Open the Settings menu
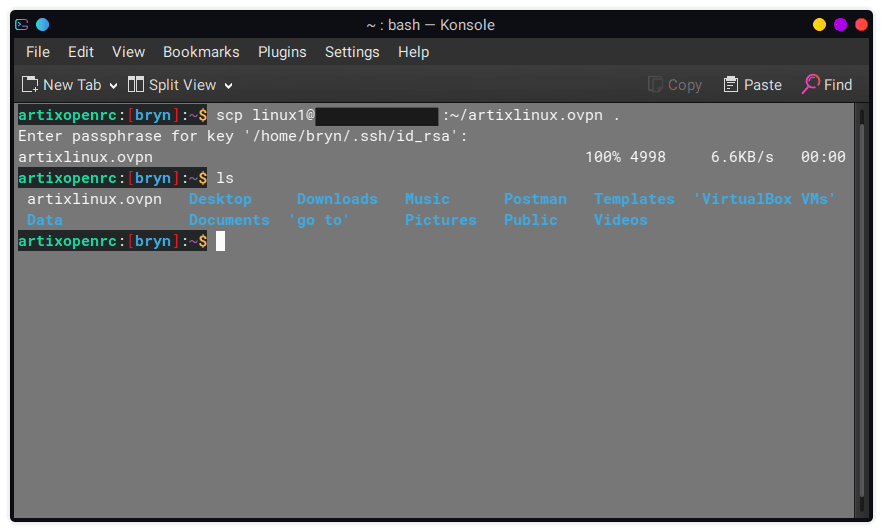The width and height of the screenshot is (883, 532). pyautogui.click(x=352, y=52)
